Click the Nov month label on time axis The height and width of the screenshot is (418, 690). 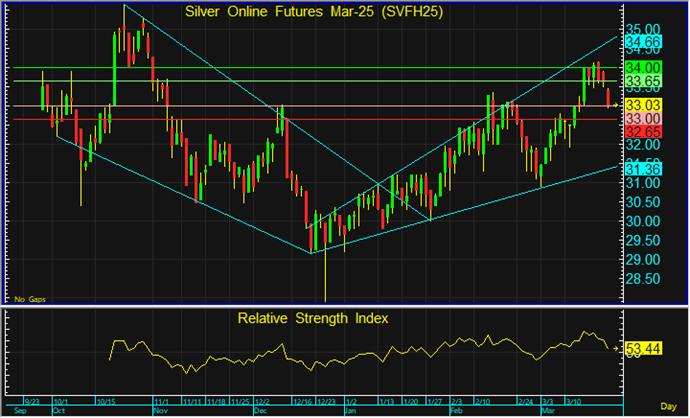(161, 410)
